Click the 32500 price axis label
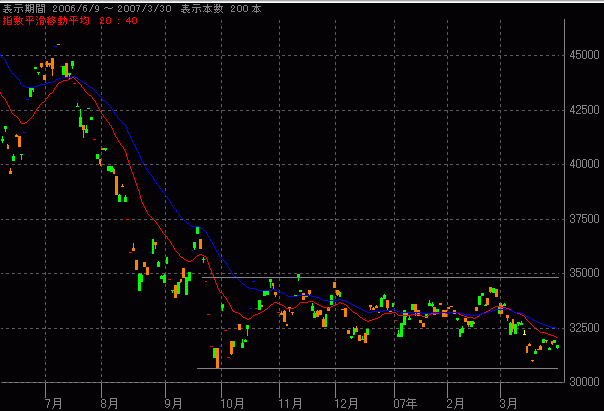Image resolution: width=604 pixels, height=411 pixels. (x=584, y=328)
